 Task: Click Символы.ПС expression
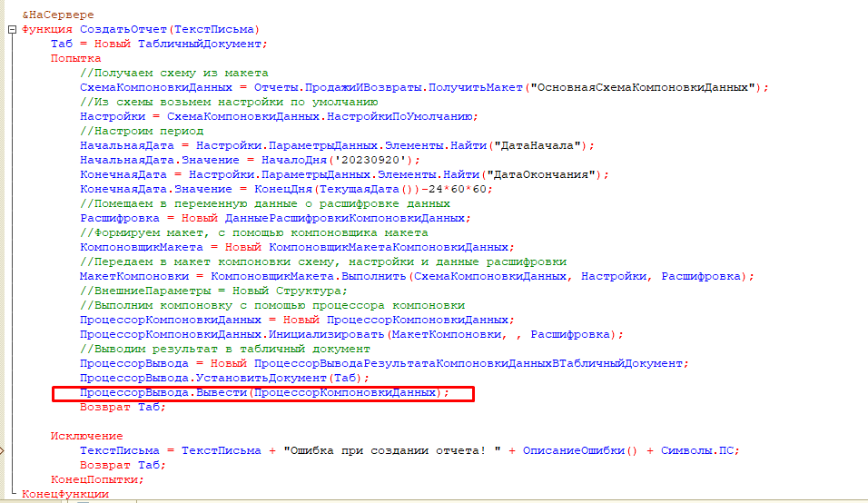pos(697,450)
